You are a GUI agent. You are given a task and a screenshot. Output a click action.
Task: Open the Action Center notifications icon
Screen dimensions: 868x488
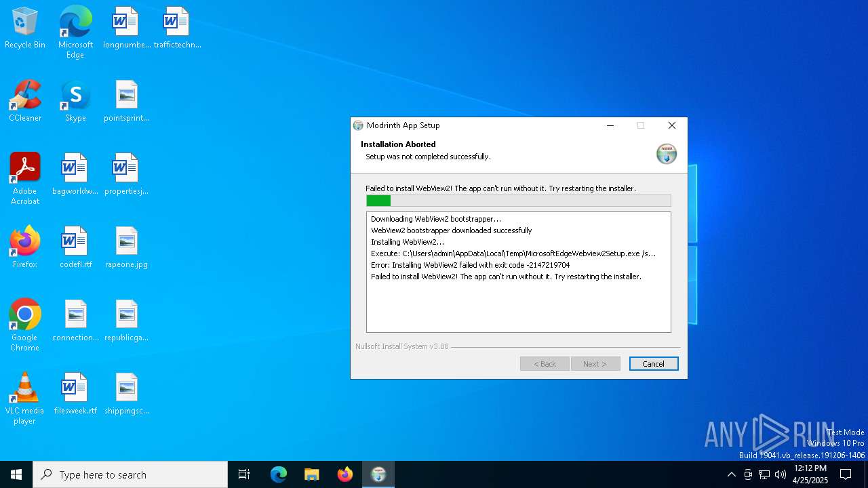coord(846,474)
